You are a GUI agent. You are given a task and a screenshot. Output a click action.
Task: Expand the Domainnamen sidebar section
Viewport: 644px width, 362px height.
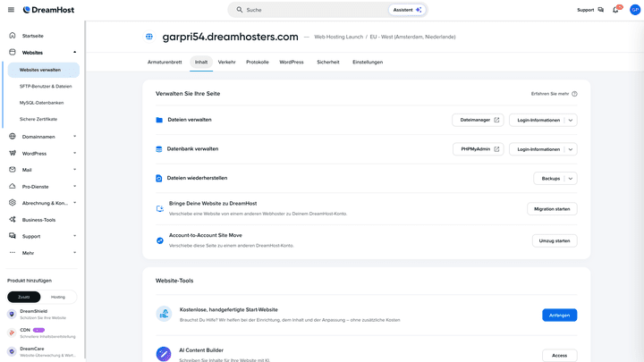[x=75, y=136]
